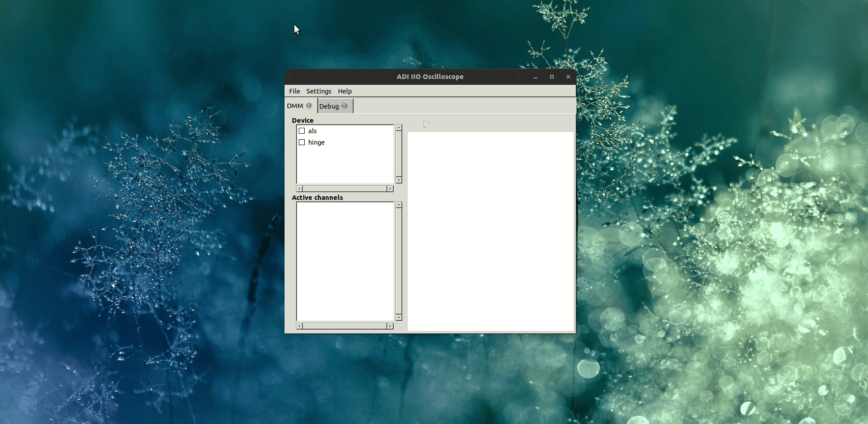Enable the hinge device checkbox
Viewport: 868px width, 424px height.
[301, 142]
